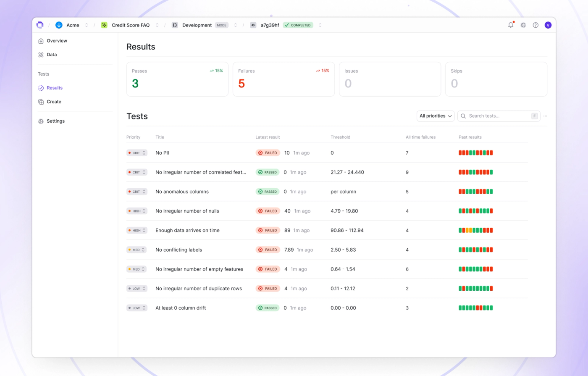This screenshot has height=376, width=588.
Task: Click the Latest result column header
Action: tap(268, 137)
